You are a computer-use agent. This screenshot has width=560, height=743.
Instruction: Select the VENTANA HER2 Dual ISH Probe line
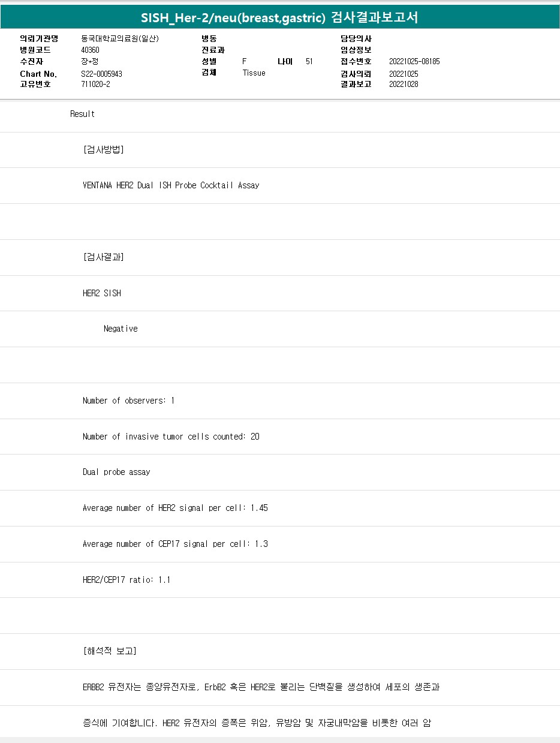tap(171, 185)
